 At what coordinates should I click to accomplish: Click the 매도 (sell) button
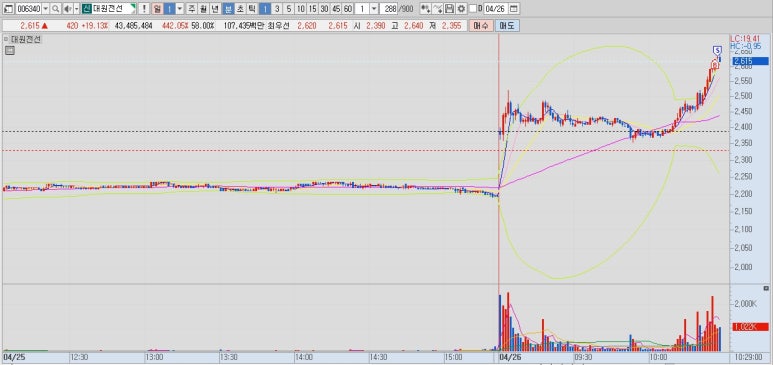tap(507, 26)
